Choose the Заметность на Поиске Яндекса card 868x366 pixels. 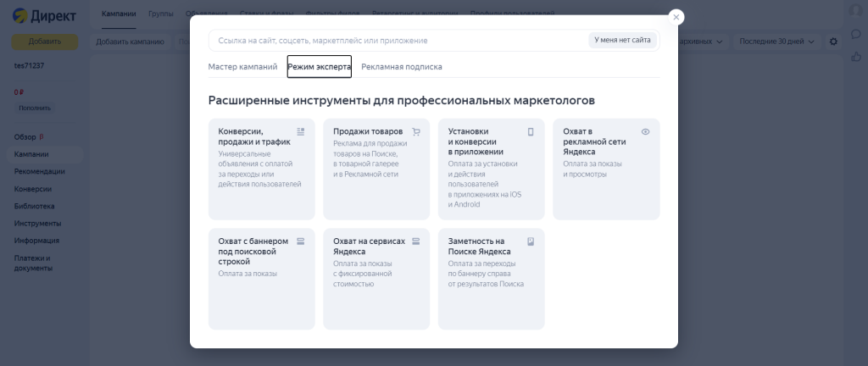pyautogui.click(x=491, y=280)
